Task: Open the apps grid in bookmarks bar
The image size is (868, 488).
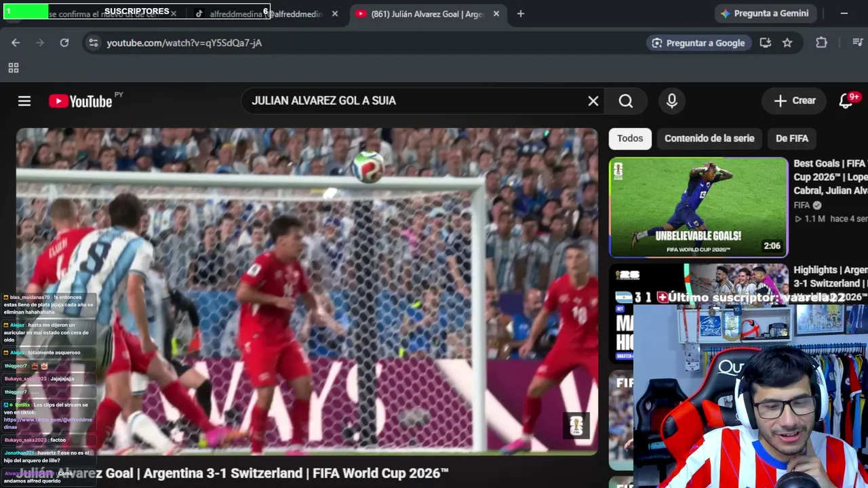Action: pyautogui.click(x=13, y=68)
